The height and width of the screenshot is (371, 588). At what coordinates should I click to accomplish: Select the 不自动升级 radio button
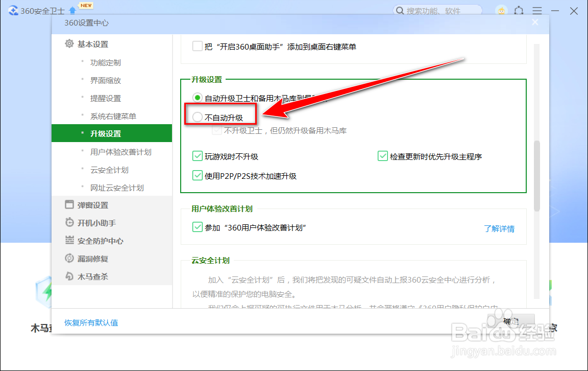pyautogui.click(x=197, y=117)
